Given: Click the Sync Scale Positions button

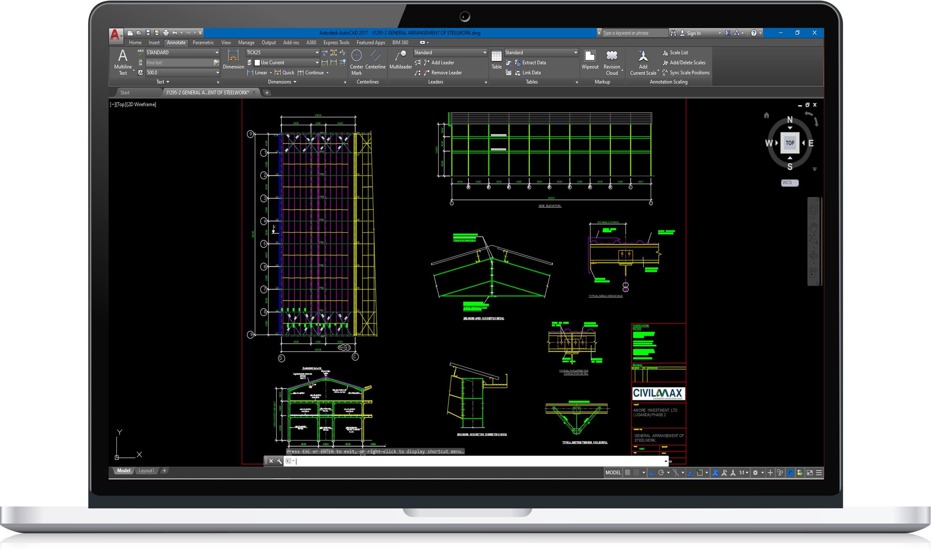Looking at the screenshot, I should (685, 73).
